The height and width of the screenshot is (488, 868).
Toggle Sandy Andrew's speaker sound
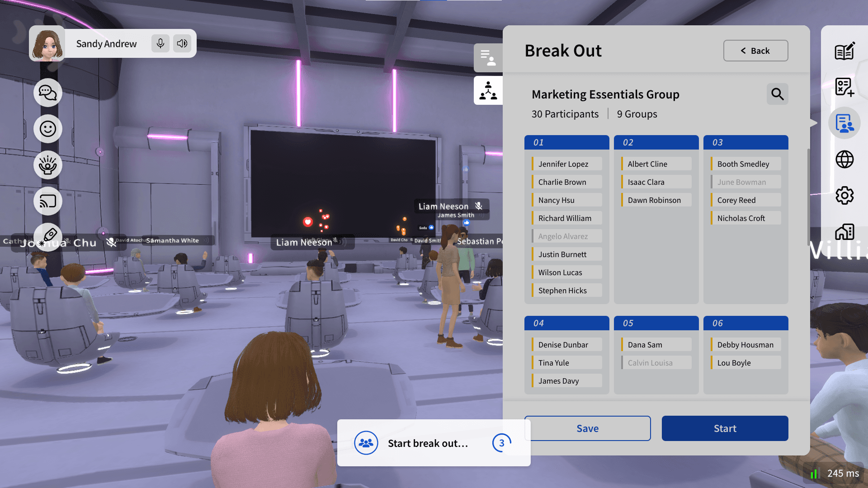click(x=182, y=43)
